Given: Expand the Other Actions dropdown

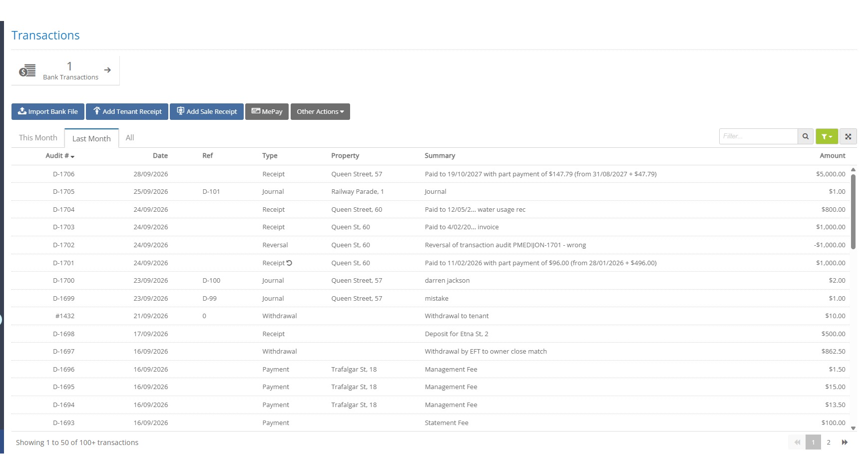Looking at the screenshot, I should 320,111.
